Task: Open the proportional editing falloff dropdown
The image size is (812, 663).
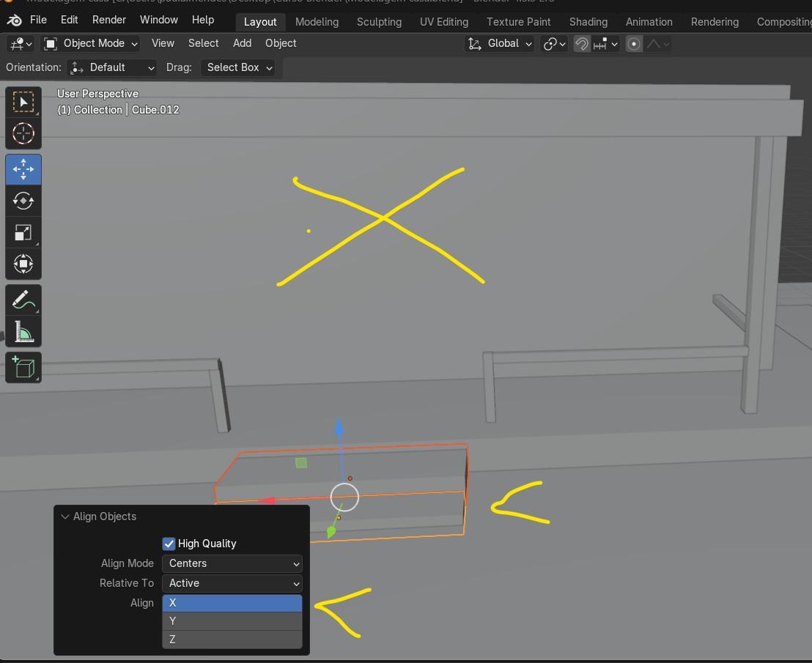Action: pos(657,44)
